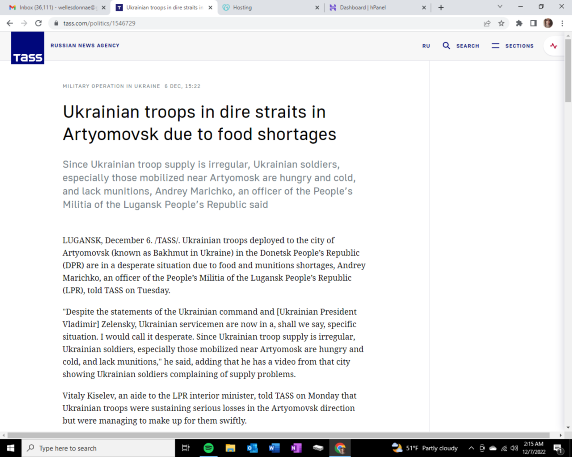Click the address bar URL field
The height and width of the screenshot is (457, 572).
268,23
